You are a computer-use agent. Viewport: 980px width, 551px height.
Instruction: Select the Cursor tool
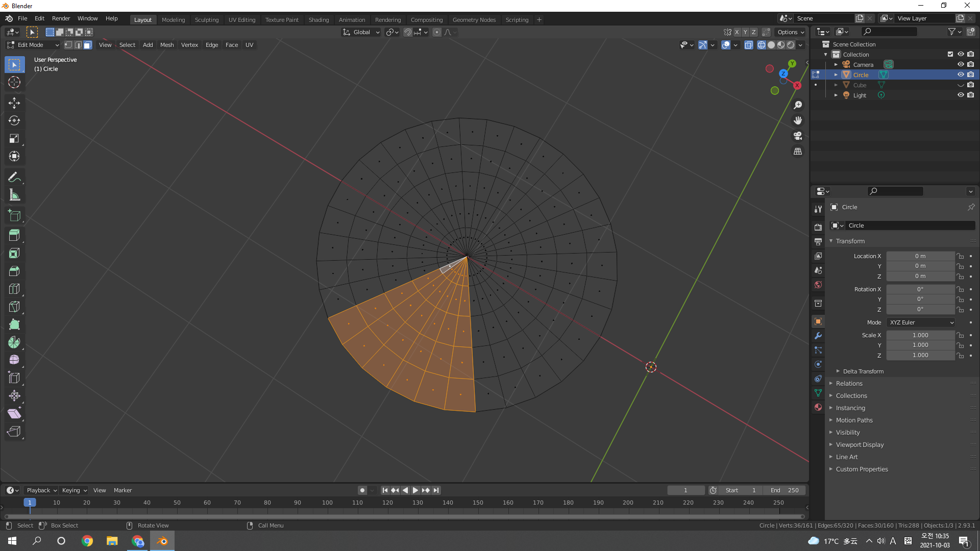click(x=14, y=82)
